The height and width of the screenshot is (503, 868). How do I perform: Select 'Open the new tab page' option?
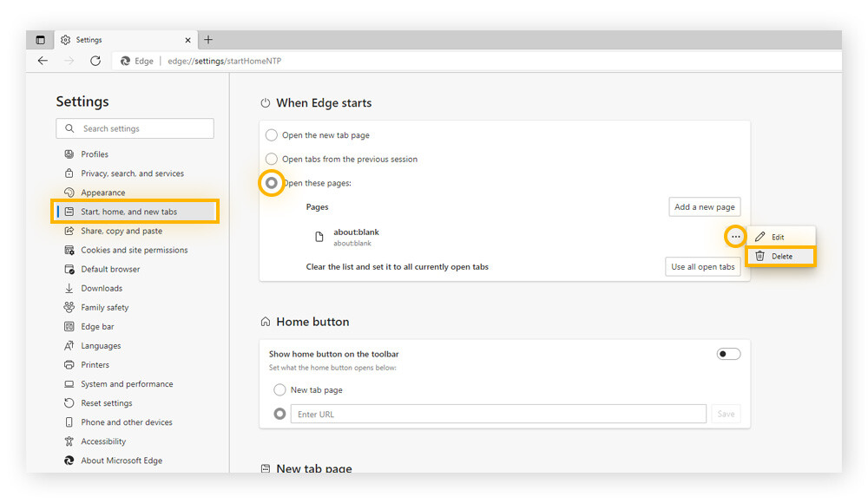coord(272,135)
